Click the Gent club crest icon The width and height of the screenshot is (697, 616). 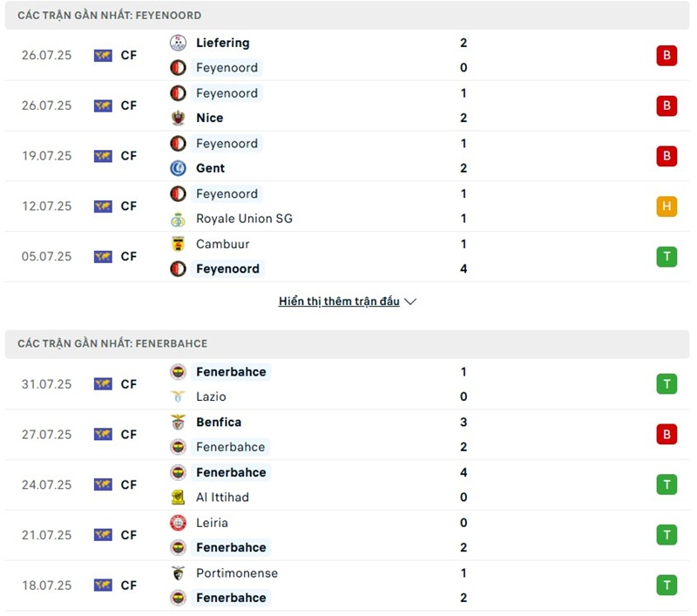click(178, 168)
